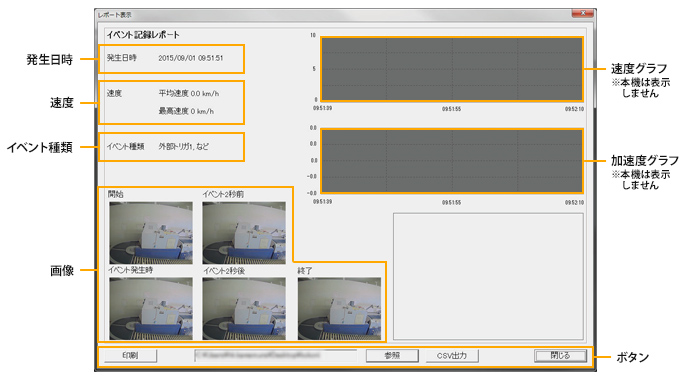This screenshot has width=690, height=380.
Task: Click the 参照 browse button
Action: (x=392, y=355)
